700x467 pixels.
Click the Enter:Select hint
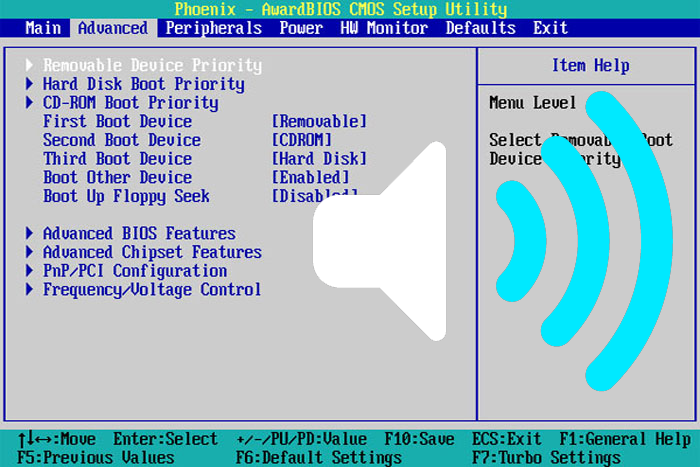point(165,439)
